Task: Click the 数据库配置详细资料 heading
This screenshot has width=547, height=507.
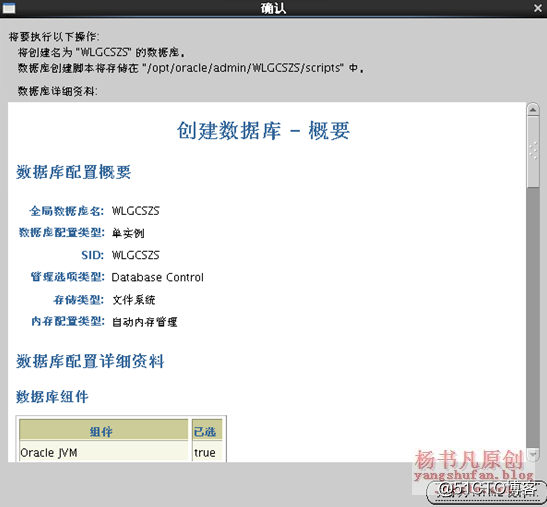Action: (x=90, y=361)
